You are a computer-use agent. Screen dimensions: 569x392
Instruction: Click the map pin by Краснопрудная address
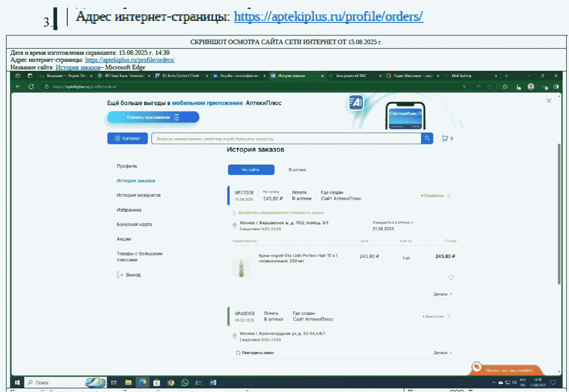(234, 336)
